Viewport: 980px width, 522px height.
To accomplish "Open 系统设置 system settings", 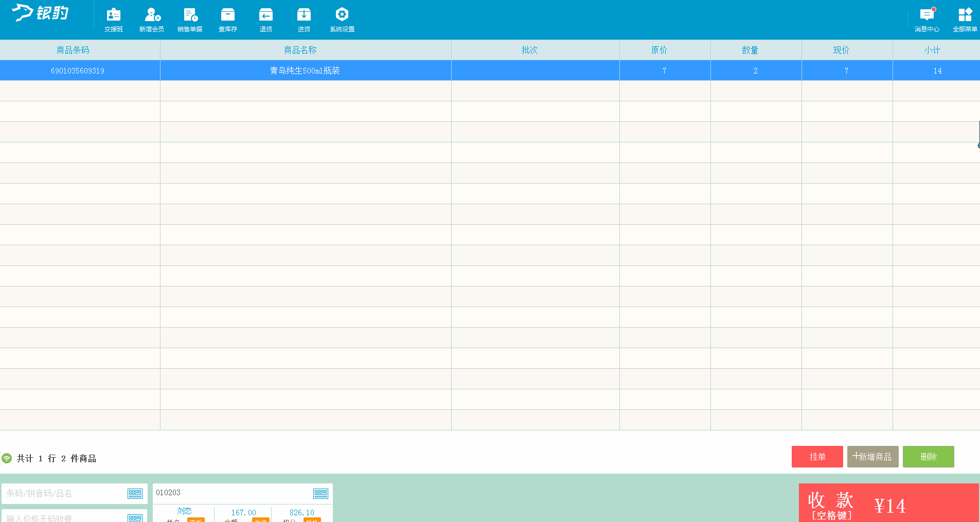I will pos(342,20).
